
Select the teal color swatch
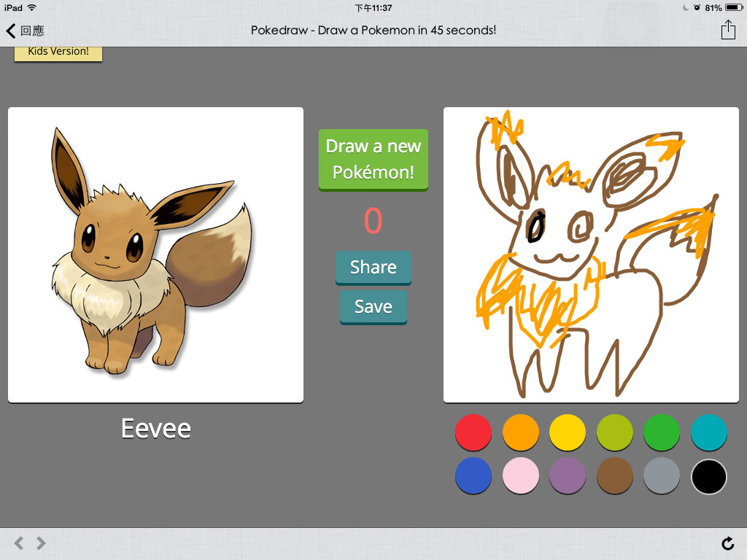pos(709,432)
